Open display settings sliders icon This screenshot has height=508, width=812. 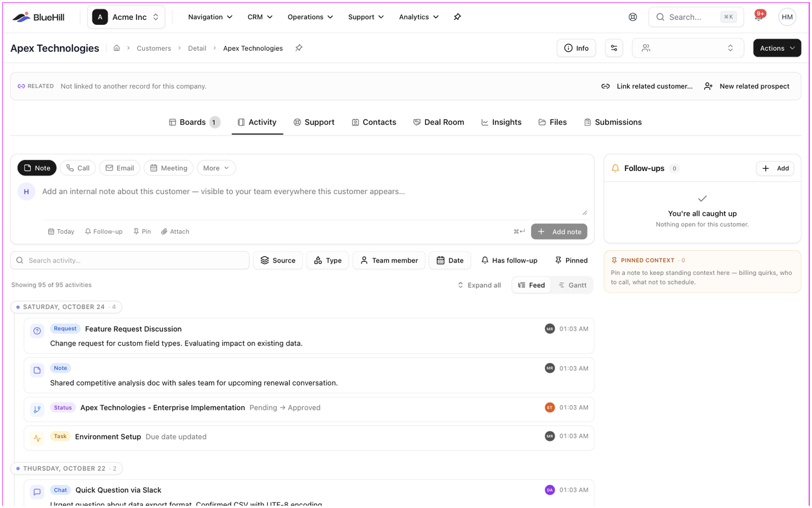(614, 48)
